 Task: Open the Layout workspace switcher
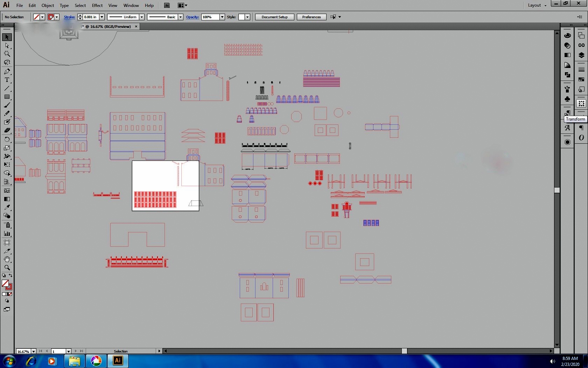pyautogui.click(x=537, y=5)
